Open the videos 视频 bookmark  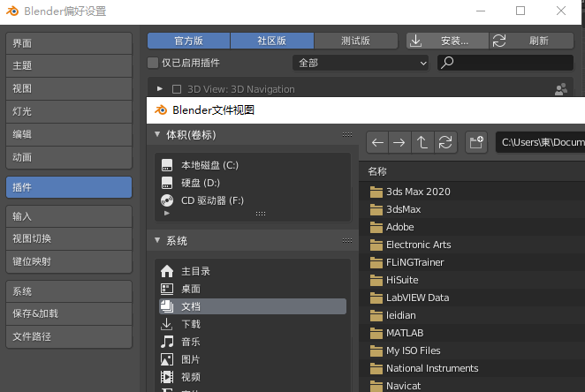(x=253, y=377)
